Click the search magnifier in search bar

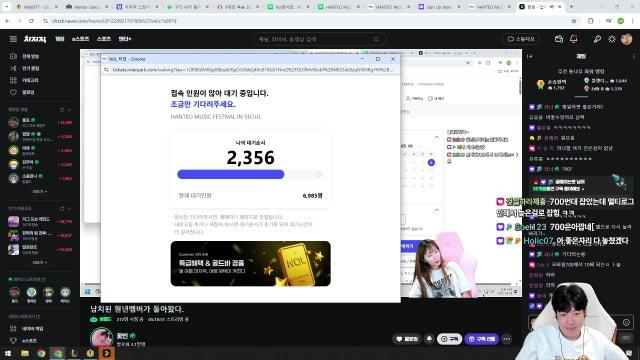click(x=376, y=39)
